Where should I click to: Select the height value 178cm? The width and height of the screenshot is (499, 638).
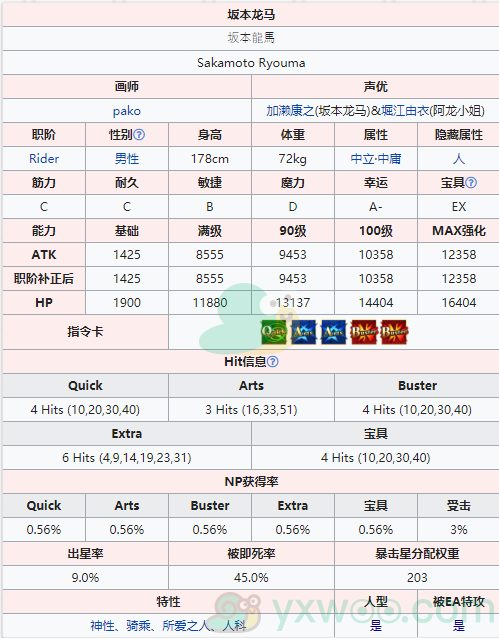click(210, 159)
